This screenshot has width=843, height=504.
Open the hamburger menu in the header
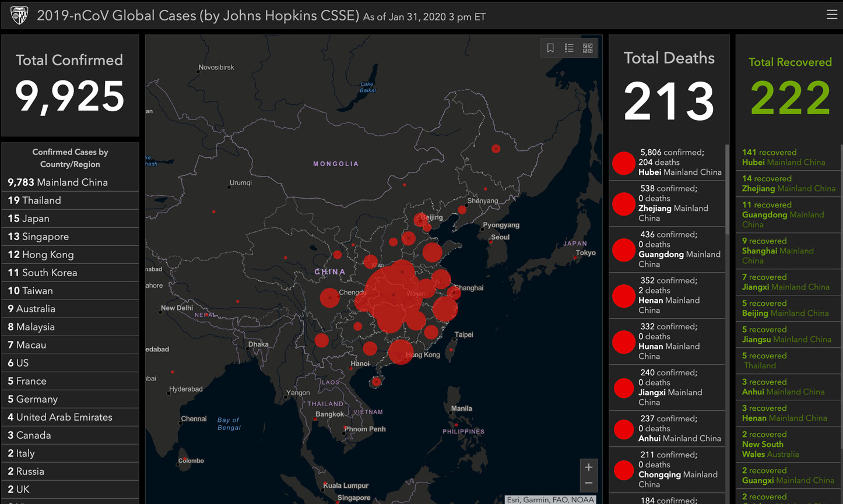pyautogui.click(x=831, y=15)
